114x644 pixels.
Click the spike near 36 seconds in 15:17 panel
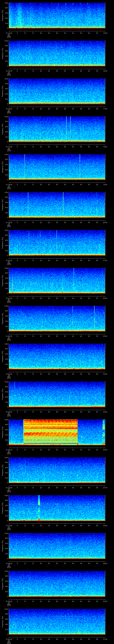tap(66, 128)
